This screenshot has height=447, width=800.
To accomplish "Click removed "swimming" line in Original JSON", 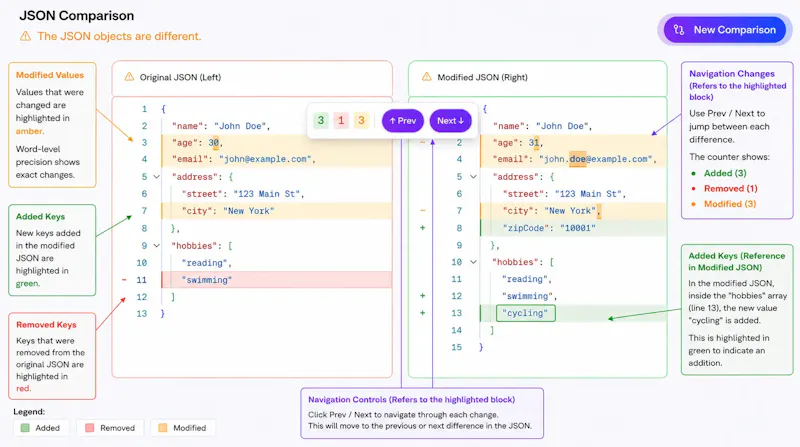I will pyautogui.click(x=277, y=280).
